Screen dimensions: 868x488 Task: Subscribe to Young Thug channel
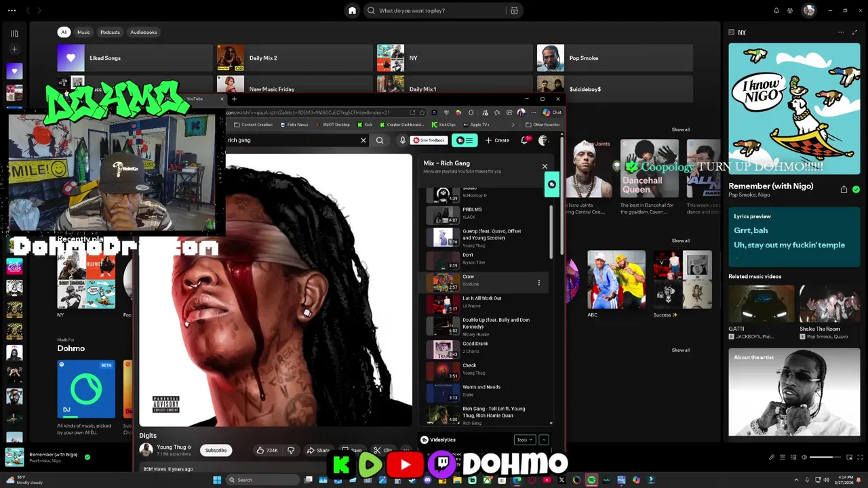point(216,450)
